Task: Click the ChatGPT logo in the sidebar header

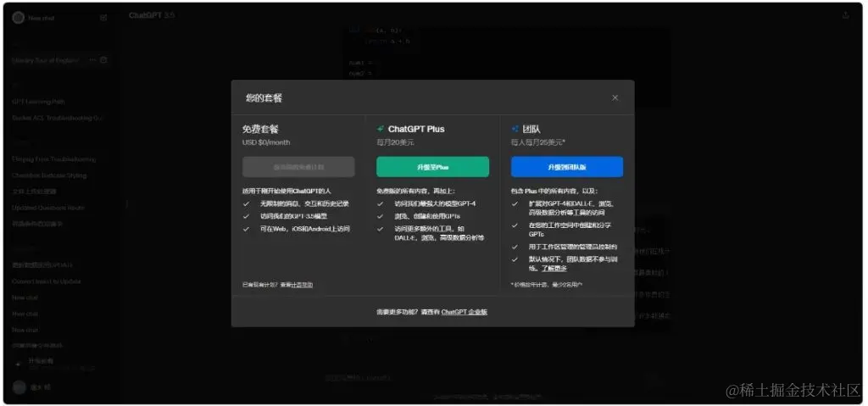Action: pyautogui.click(x=19, y=18)
